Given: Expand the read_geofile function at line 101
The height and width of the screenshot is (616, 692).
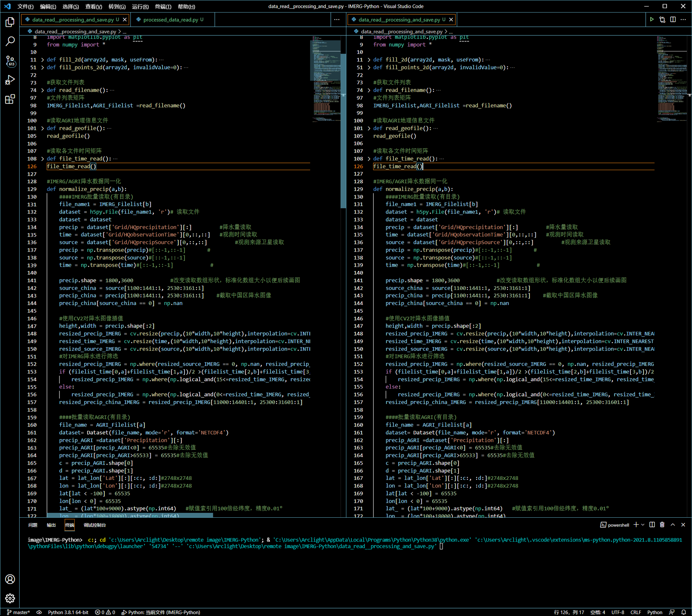Looking at the screenshot, I should (x=43, y=128).
